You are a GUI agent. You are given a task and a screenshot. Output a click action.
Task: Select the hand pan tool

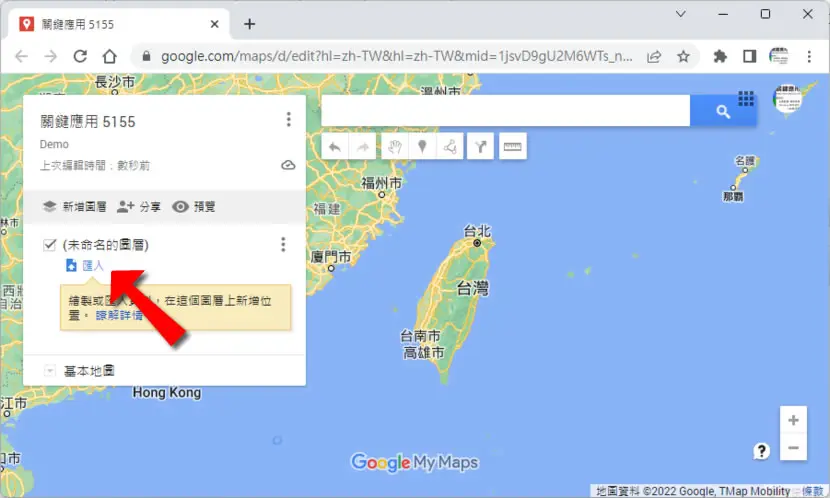(x=394, y=147)
